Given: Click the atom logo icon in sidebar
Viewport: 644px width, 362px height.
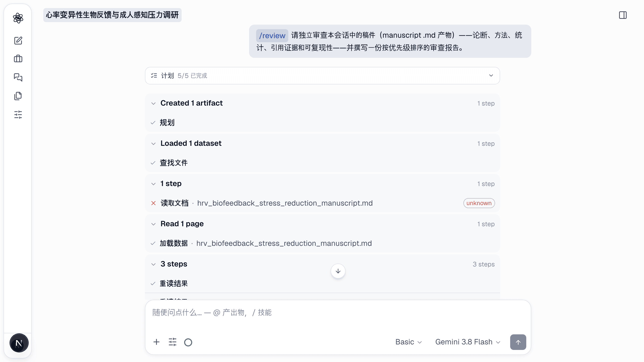Looking at the screenshot, I should tap(18, 18).
